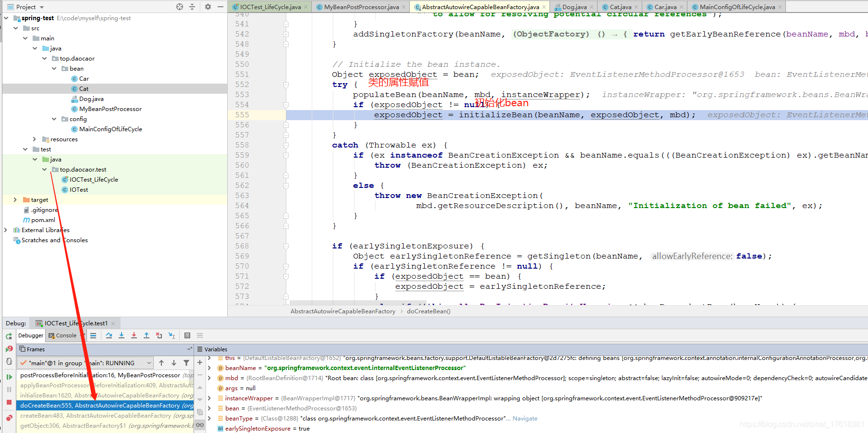The width and height of the screenshot is (868, 433).
Task: Collapse the bean package
Action: pos(54,69)
